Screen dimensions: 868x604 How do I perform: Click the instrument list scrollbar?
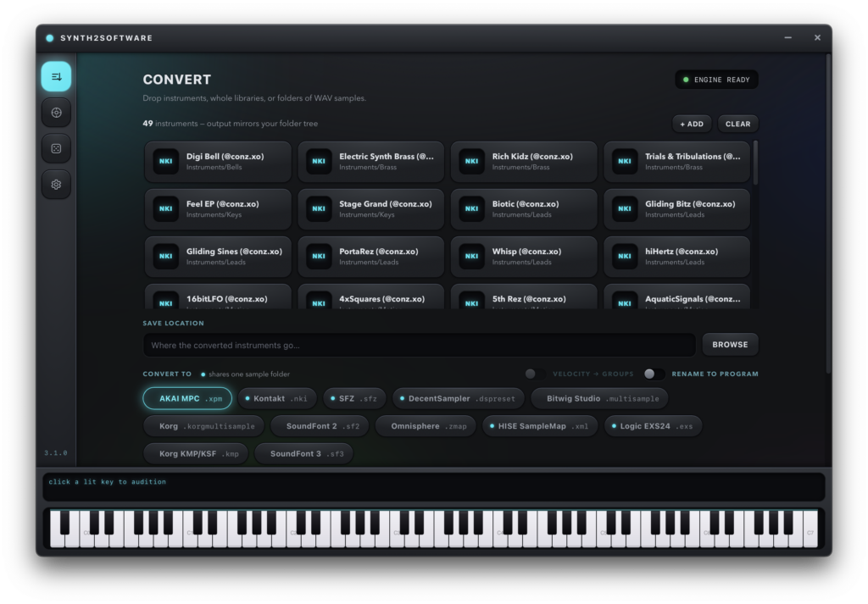[755, 163]
